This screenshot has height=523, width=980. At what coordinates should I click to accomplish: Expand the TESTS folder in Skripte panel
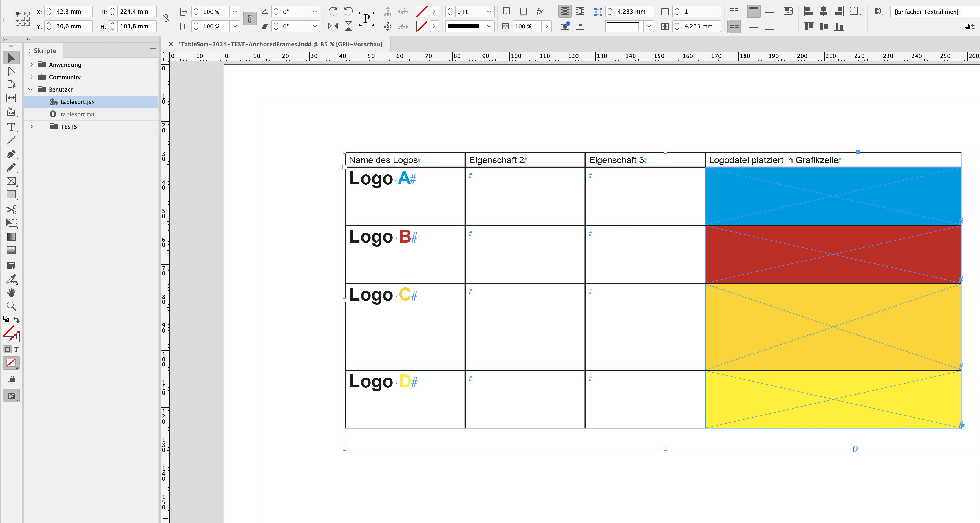pyautogui.click(x=32, y=127)
